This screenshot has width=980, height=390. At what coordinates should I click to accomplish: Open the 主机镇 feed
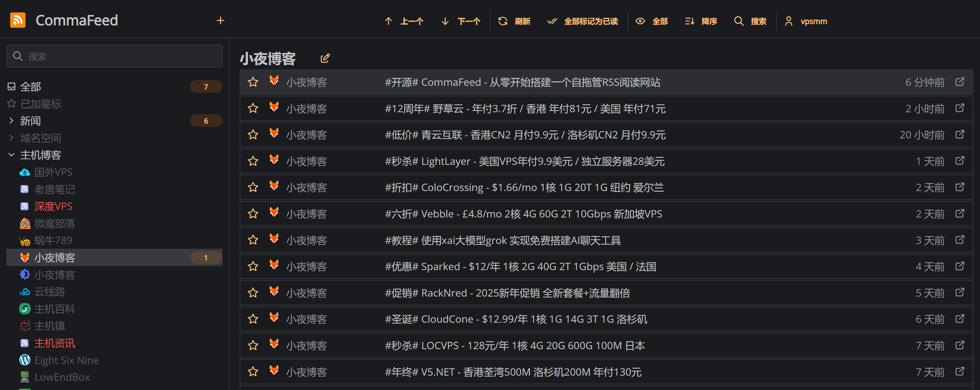(114, 326)
